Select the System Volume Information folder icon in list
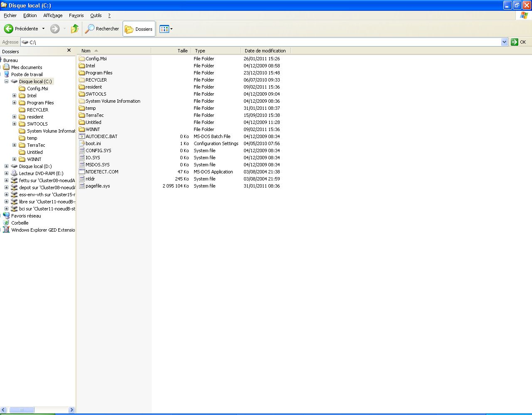This screenshot has height=415, width=532. coord(82,101)
